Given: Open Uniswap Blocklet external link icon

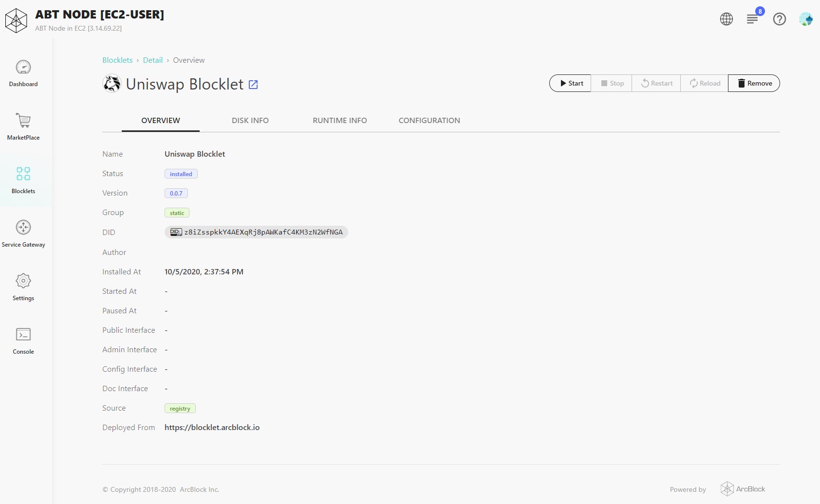Looking at the screenshot, I should pyautogui.click(x=253, y=85).
